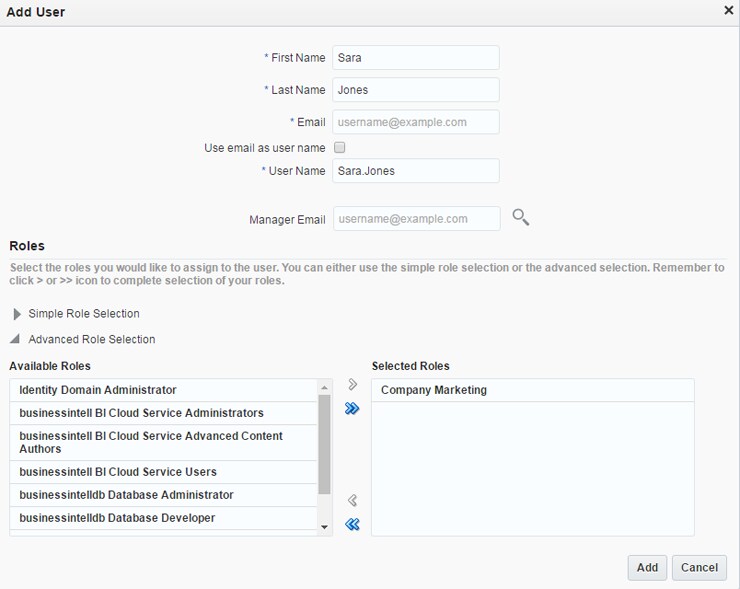This screenshot has width=740, height=589.
Task: Click the manager email search magnifier icon
Action: [x=520, y=217]
